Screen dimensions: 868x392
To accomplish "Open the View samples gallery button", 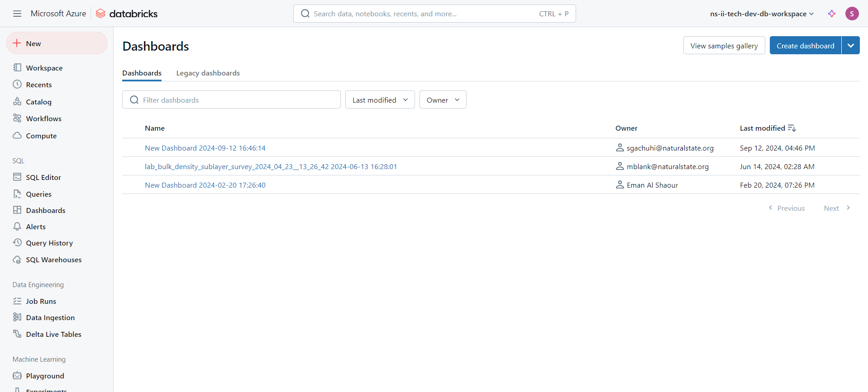I will [724, 45].
